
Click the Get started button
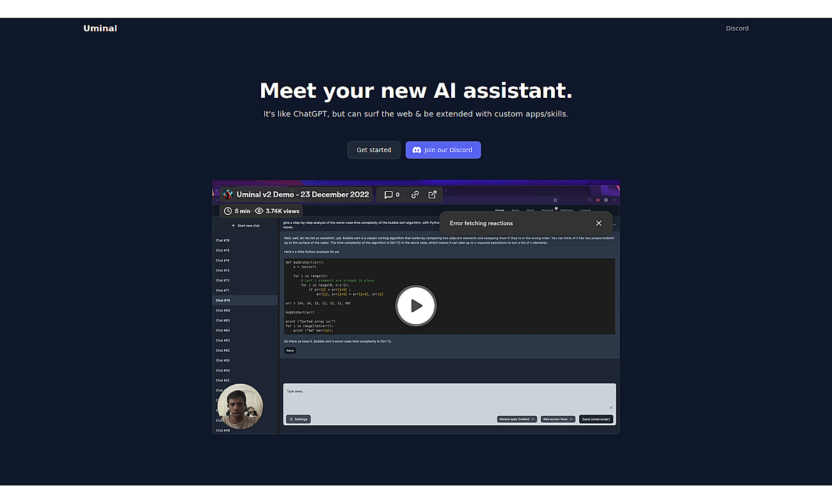click(374, 150)
